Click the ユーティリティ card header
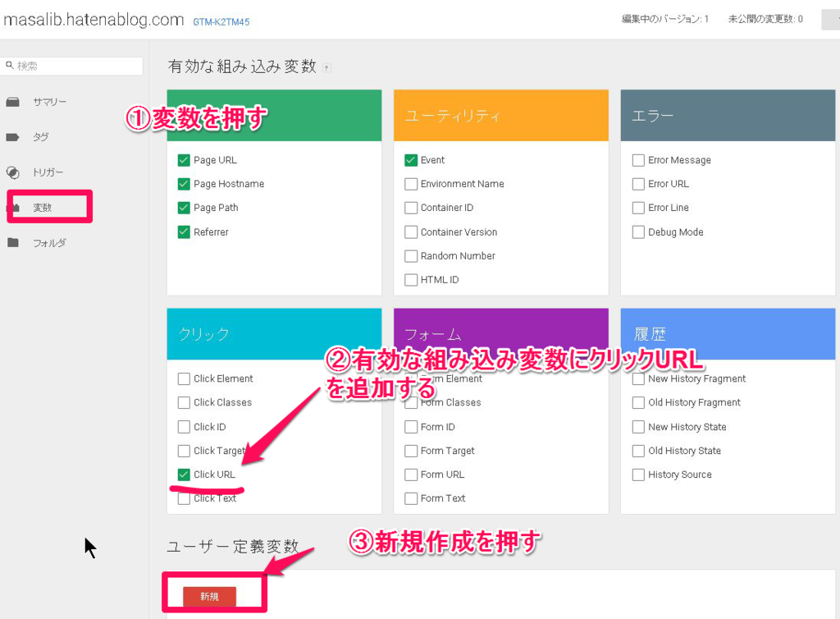 (x=501, y=115)
